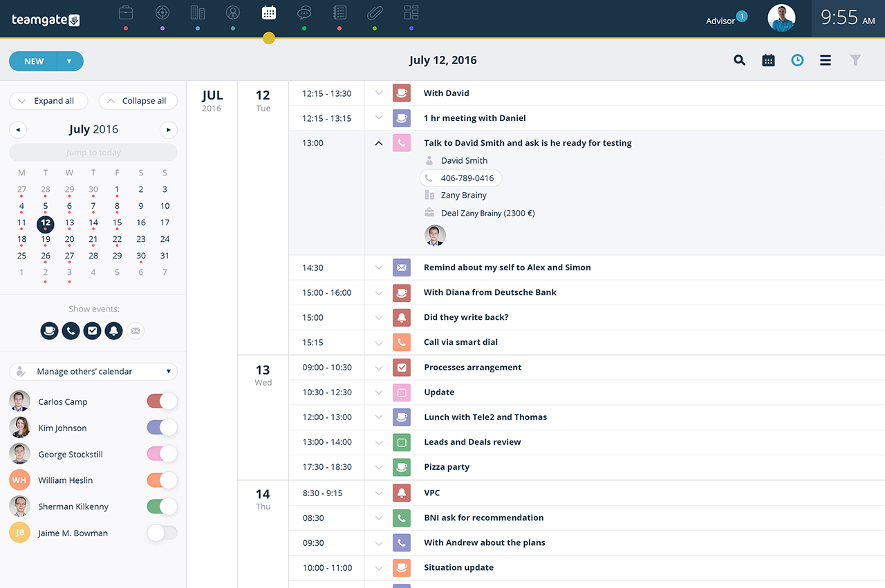Viewport: 885px width, 588px height.
Task: Go to next month arrow
Action: [168, 129]
